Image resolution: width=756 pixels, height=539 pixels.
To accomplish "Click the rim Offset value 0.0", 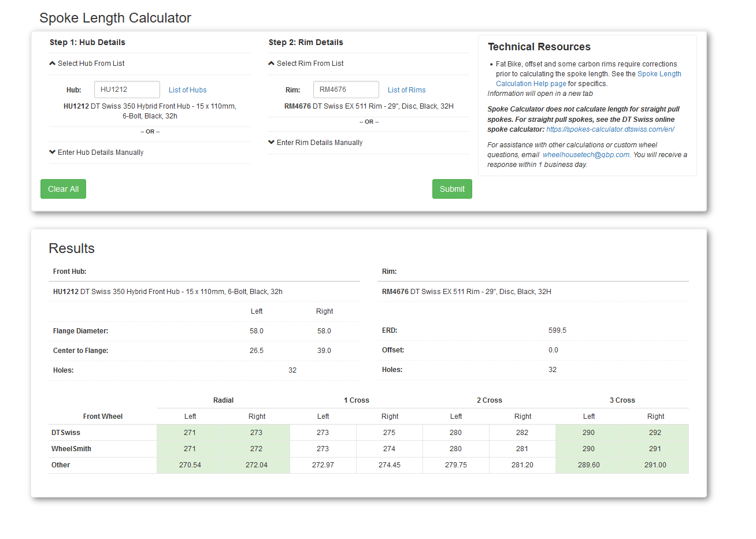I will tap(553, 350).
